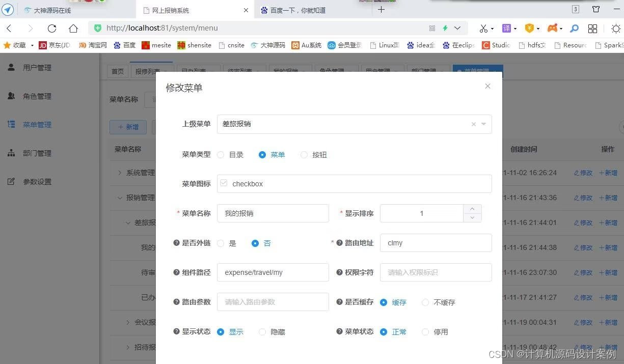Toggle the brightness sun icon
Screen dimensions: 624x364
[616, 29]
